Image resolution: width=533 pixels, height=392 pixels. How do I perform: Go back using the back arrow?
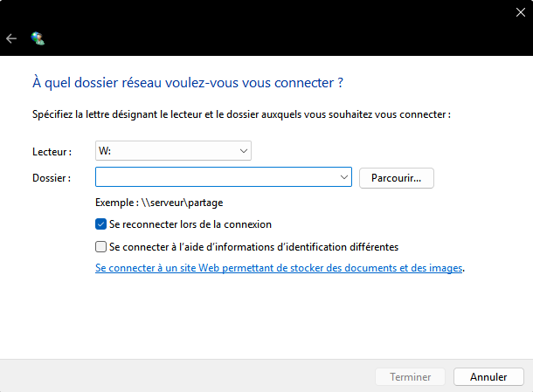coord(11,38)
